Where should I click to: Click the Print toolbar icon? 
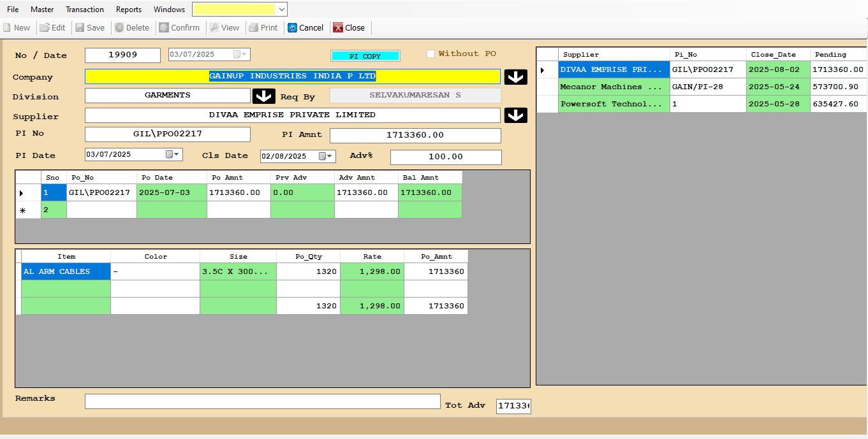click(254, 28)
